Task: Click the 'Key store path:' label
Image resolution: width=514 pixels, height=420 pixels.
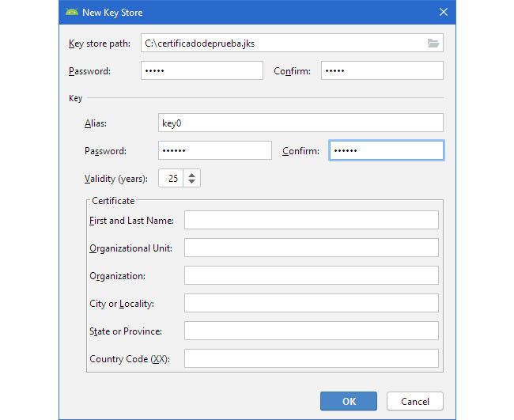Action: point(100,44)
